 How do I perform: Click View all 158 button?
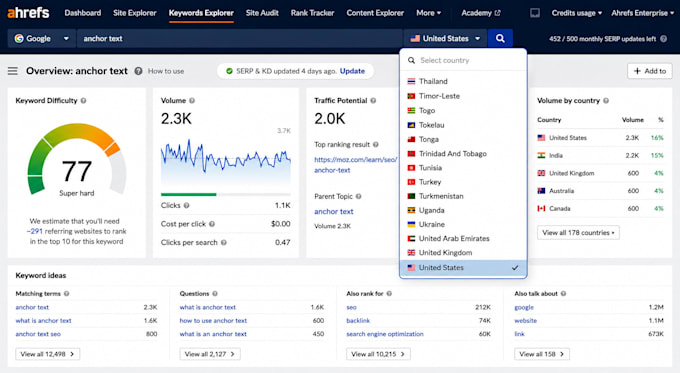click(x=542, y=354)
